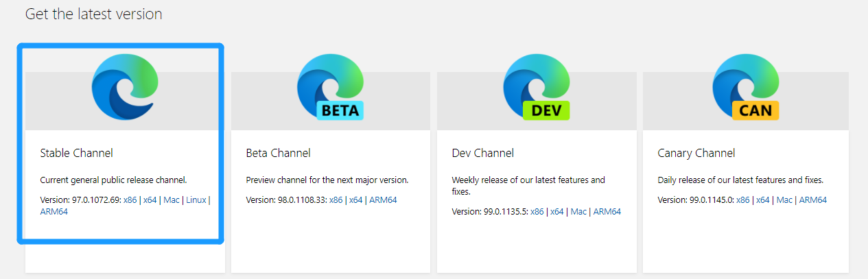Click version text '99.0.1145.0'

click(x=712, y=200)
